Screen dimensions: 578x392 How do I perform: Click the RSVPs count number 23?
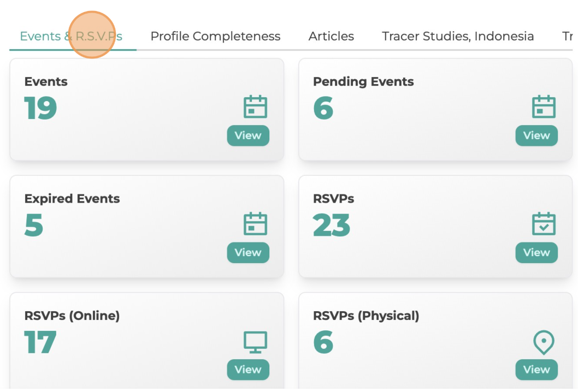(332, 225)
